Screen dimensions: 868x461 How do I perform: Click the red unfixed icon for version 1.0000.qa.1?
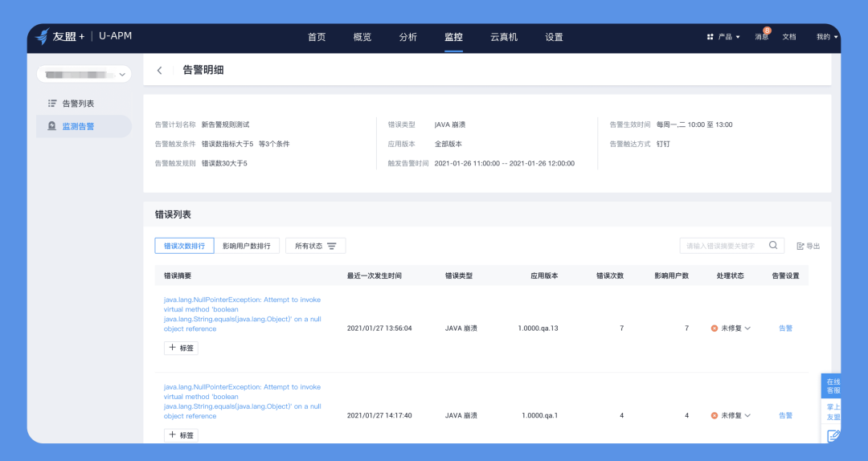pyautogui.click(x=714, y=415)
